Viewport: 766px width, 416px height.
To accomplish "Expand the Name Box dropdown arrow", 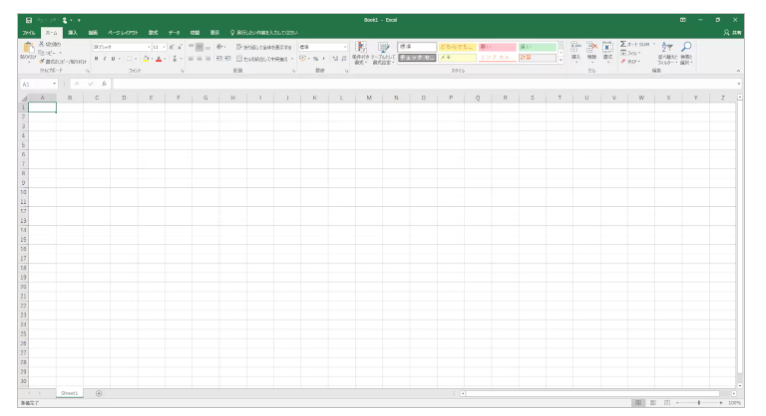I will coord(54,84).
